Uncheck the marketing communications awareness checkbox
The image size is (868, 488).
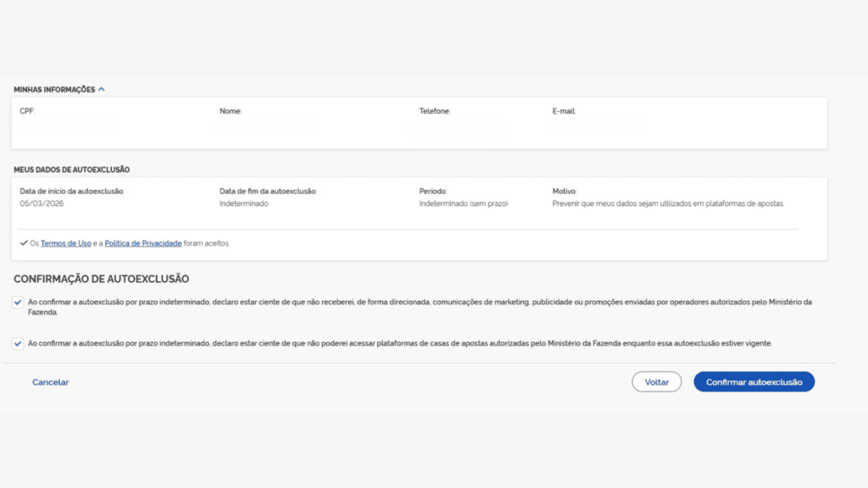click(x=19, y=302)
